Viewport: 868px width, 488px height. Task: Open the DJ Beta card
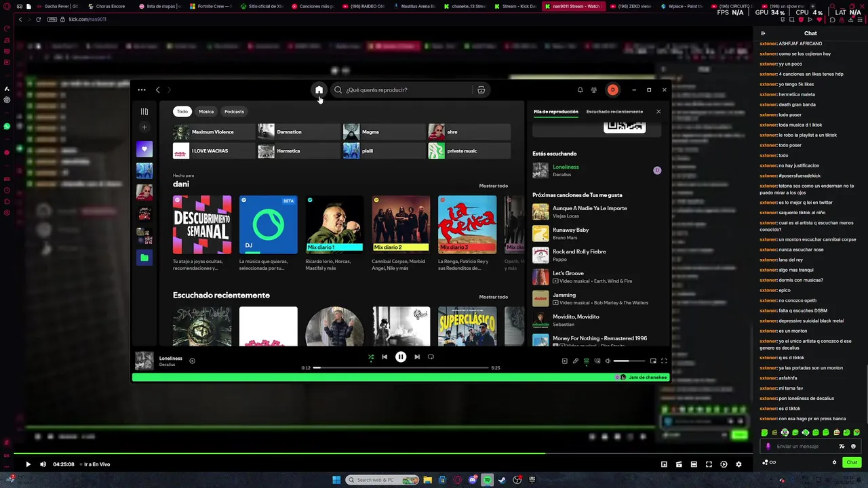[268, 233]
